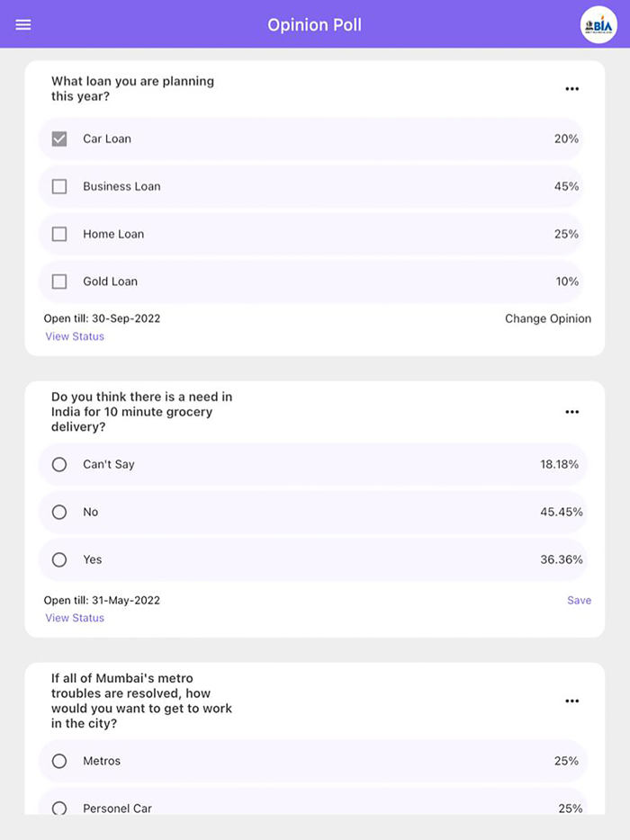Select the Gold Loan checkbox

pos(59,281)
